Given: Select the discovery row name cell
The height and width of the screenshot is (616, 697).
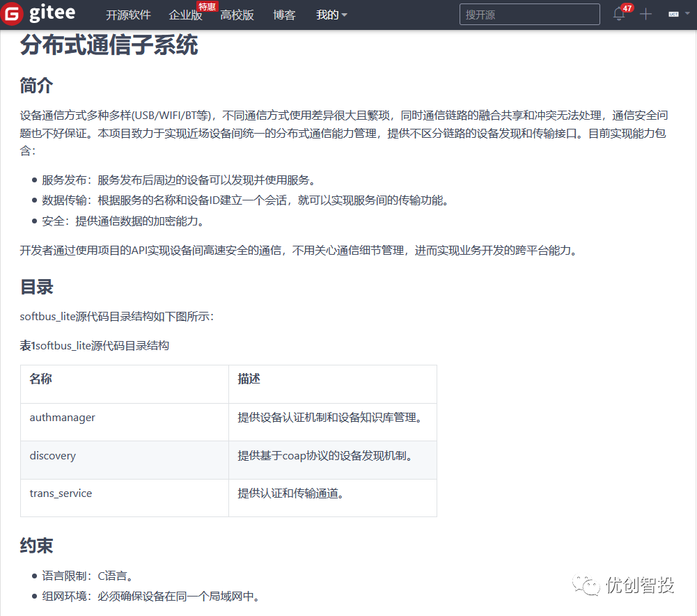Looking at the screenshot, I should [x=53, y=456].
